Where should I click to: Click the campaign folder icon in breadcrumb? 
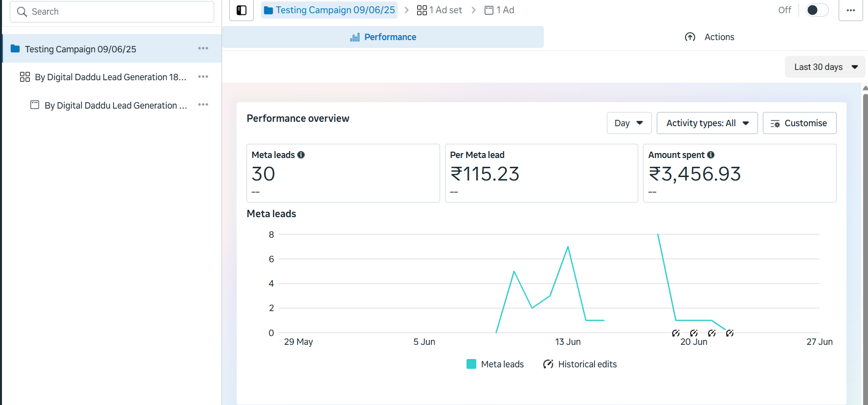click(268, 10)
